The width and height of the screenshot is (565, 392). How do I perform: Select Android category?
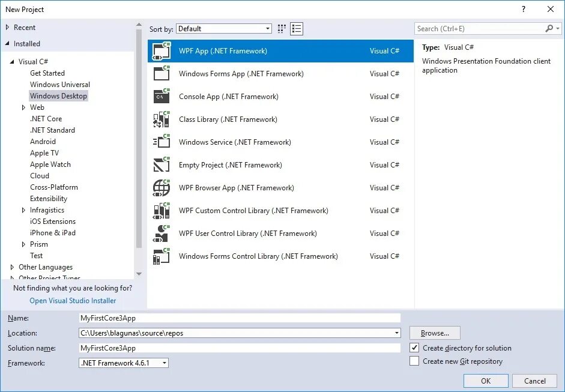click(43, 142)
